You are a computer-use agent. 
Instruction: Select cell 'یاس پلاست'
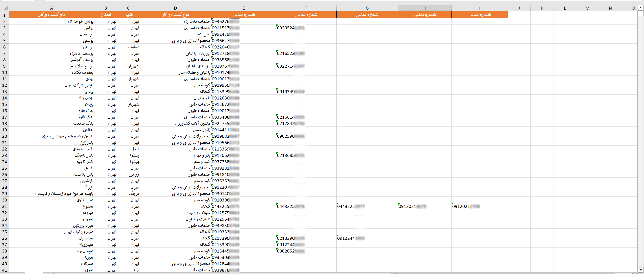[51, 174]
